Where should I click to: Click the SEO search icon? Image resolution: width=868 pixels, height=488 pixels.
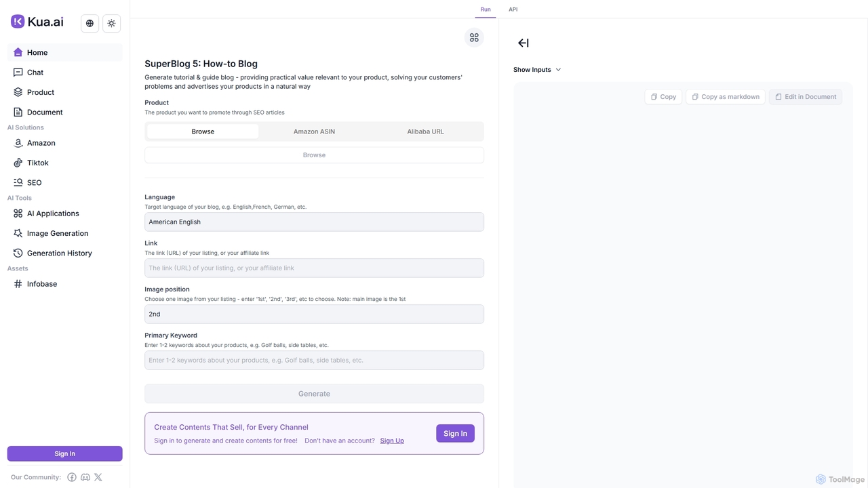[x=18, y=182]
